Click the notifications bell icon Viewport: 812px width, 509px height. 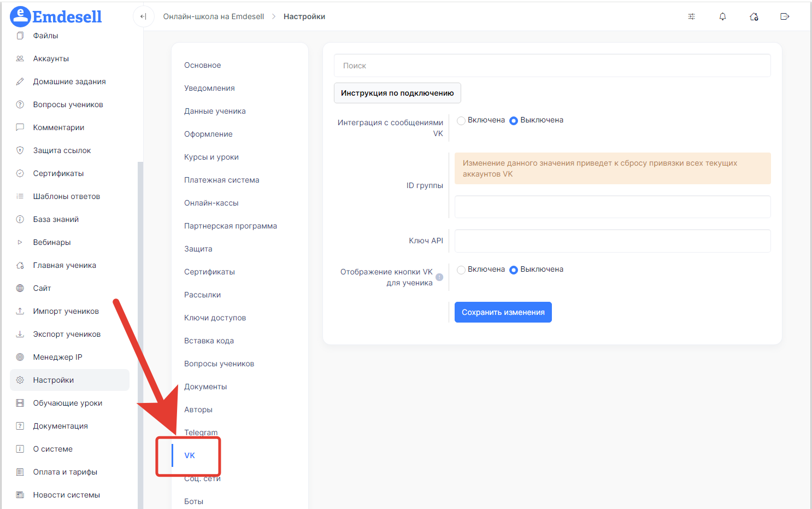pyautogui.click(x=722, y=16)
